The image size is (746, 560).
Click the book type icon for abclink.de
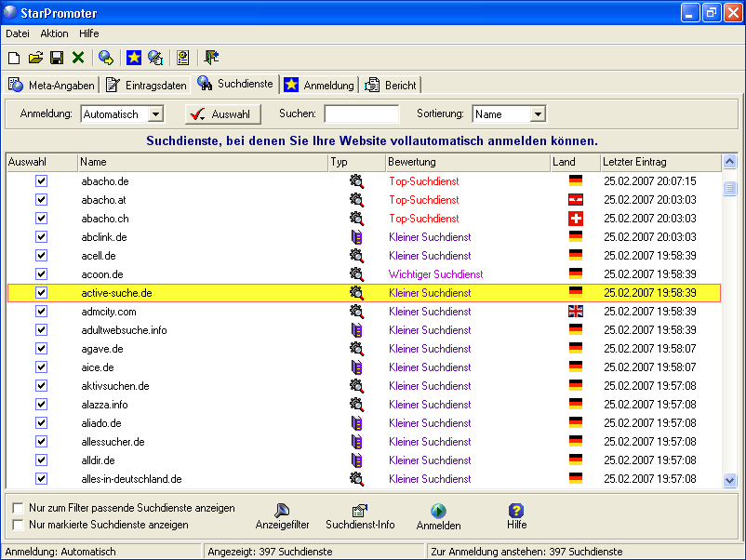(x=356, y=237)
